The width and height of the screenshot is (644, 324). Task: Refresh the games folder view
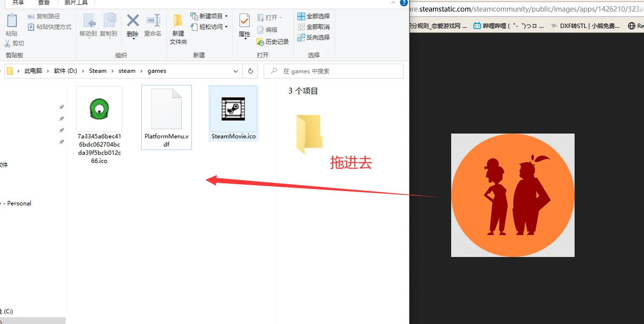pyautogui.click(x=250, y=71)
